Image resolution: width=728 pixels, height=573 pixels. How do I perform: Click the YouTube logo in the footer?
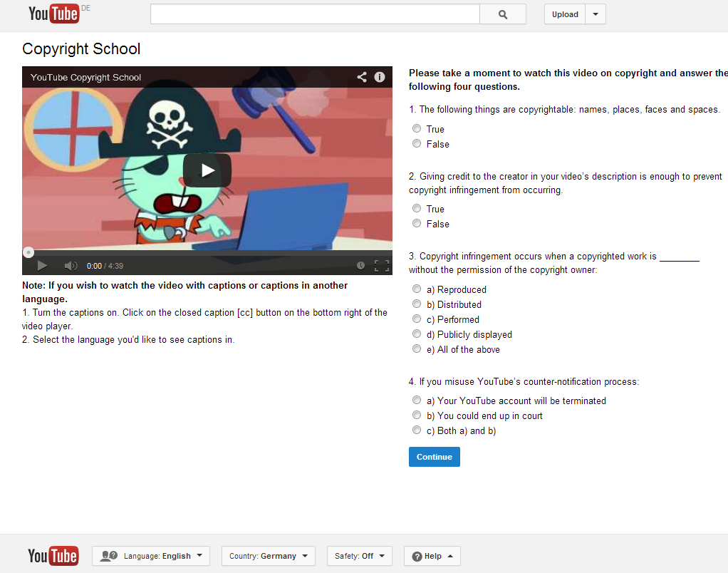pos(53,556)
